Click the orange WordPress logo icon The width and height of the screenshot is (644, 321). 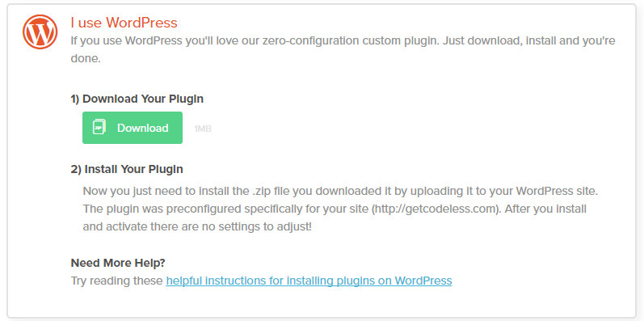(x=40, y=32)
